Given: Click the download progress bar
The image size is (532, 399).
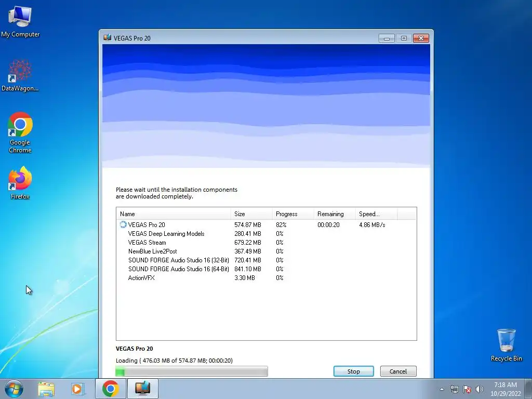Looking at the screenshot, I should pos(192,371).
